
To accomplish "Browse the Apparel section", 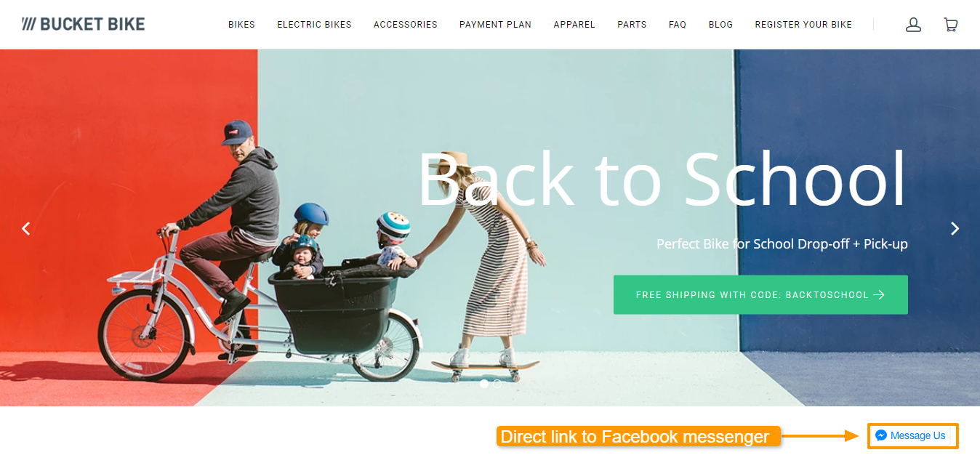I will click(x=574, y=25).
